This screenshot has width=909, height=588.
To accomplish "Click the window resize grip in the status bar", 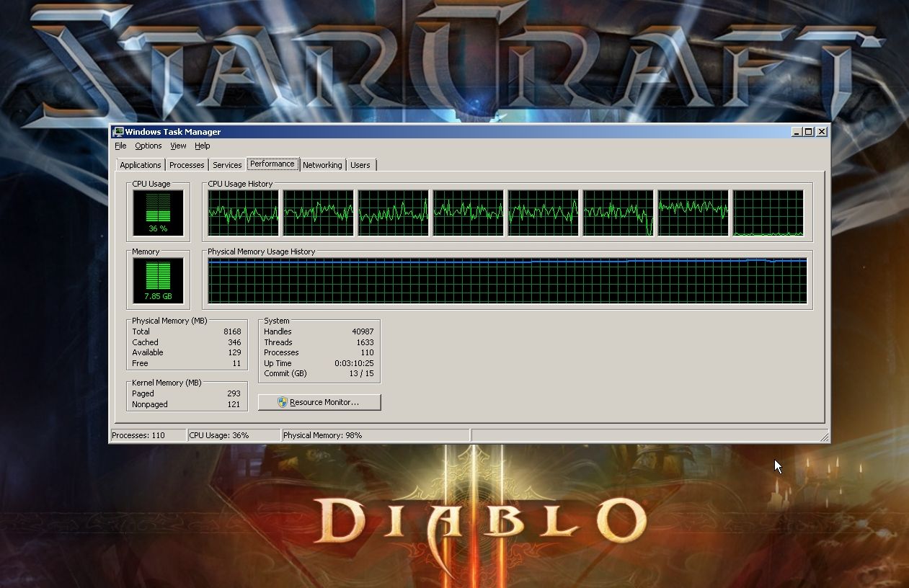I will pyautogui.click(x=824, y=437).
